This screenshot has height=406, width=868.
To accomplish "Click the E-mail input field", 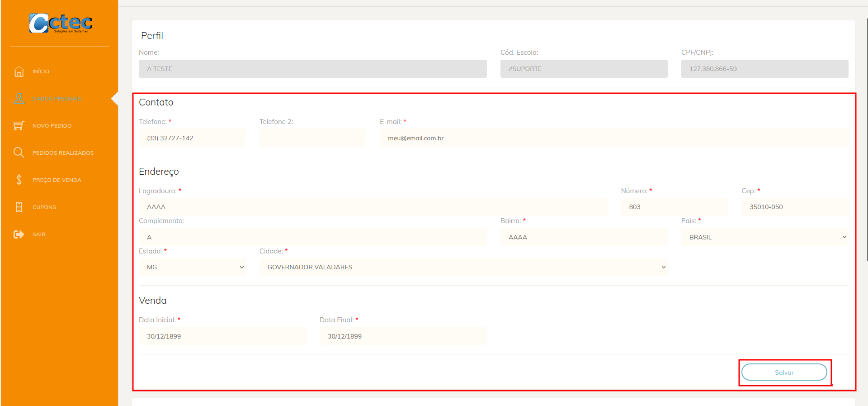I will 614,138.
